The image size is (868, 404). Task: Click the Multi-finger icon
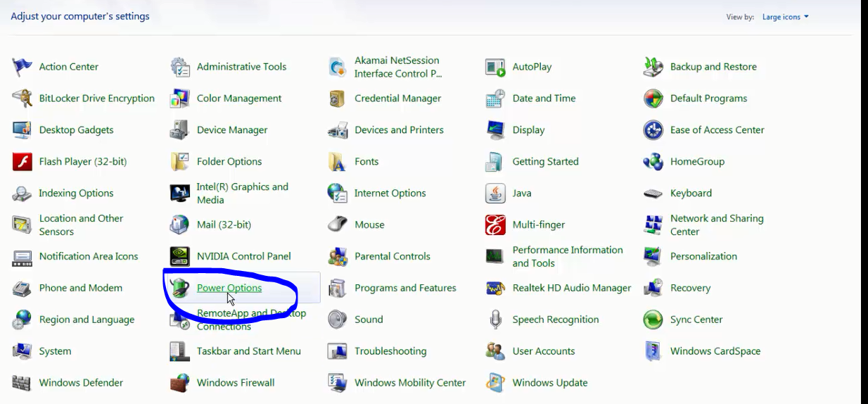495,225
